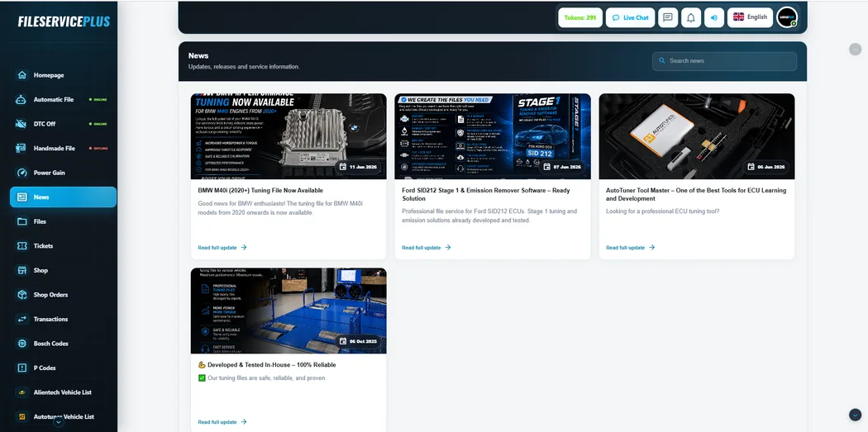
Task: Open the Shop storefront icon
Action: click(22, 270)
